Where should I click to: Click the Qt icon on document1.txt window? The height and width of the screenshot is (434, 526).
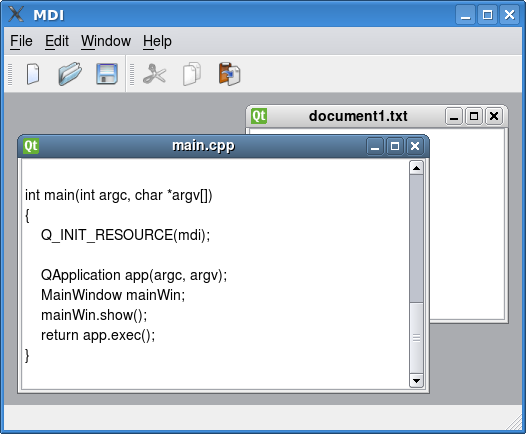coord(259,116)
